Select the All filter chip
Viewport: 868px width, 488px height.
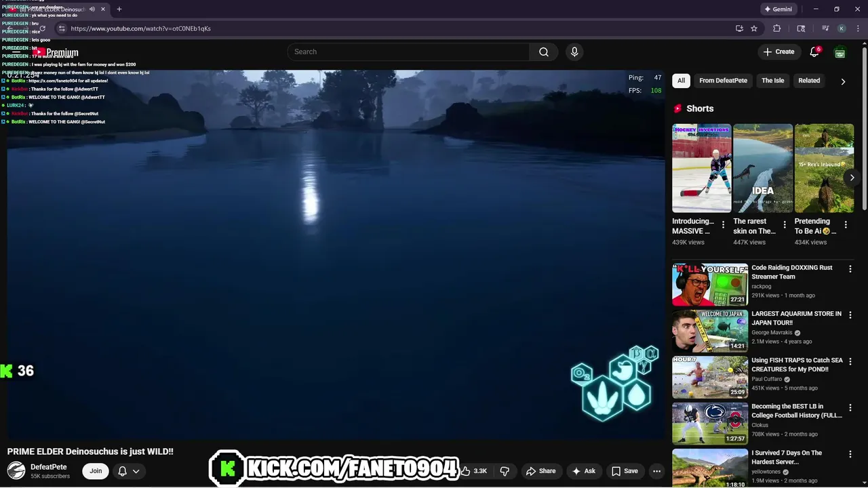681,81
